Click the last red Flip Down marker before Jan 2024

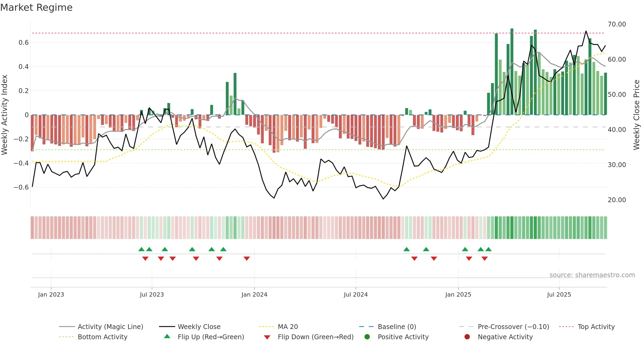pos(247,258)
